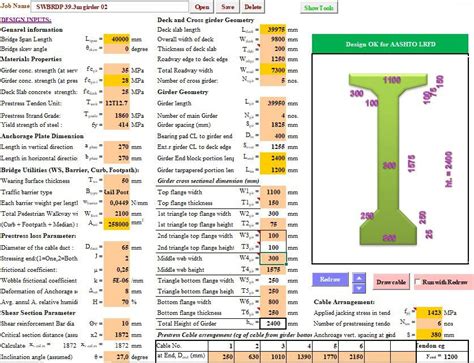Select Top flange thickness 150 cell
Screen dimensions: 474x363
(273, 203)
